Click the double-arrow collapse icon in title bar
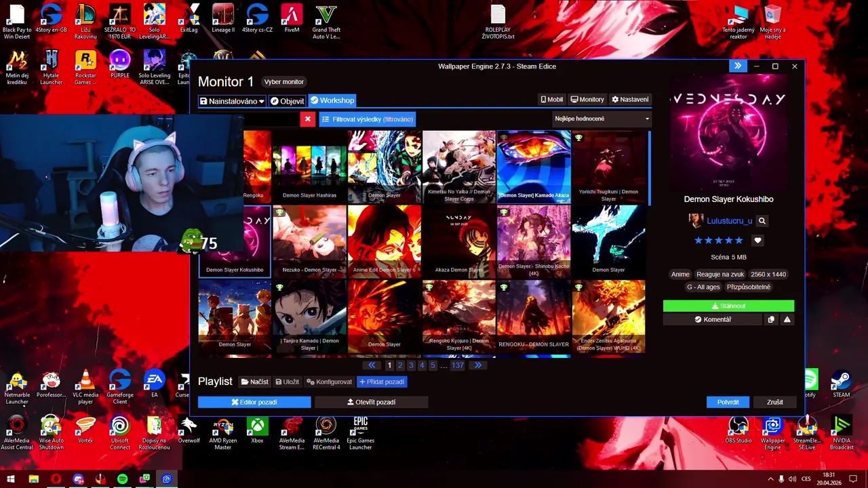Screen dimensions: 868x488 click(x=738, y=66)
